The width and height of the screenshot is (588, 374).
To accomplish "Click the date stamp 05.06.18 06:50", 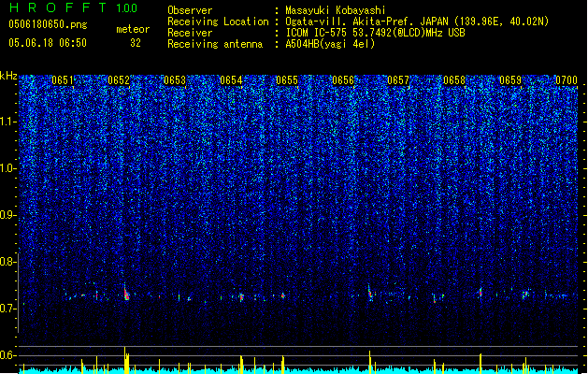I will (x=48, y=43).
